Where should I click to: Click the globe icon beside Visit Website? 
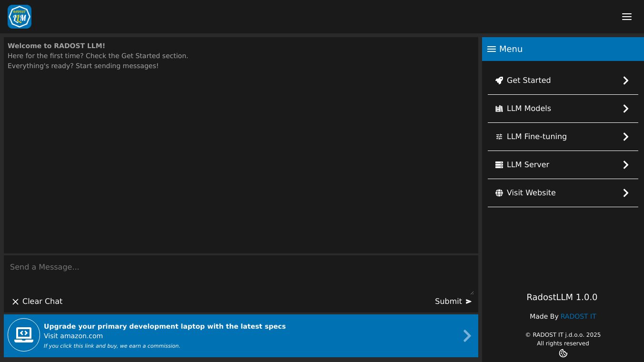pos(499,193)
